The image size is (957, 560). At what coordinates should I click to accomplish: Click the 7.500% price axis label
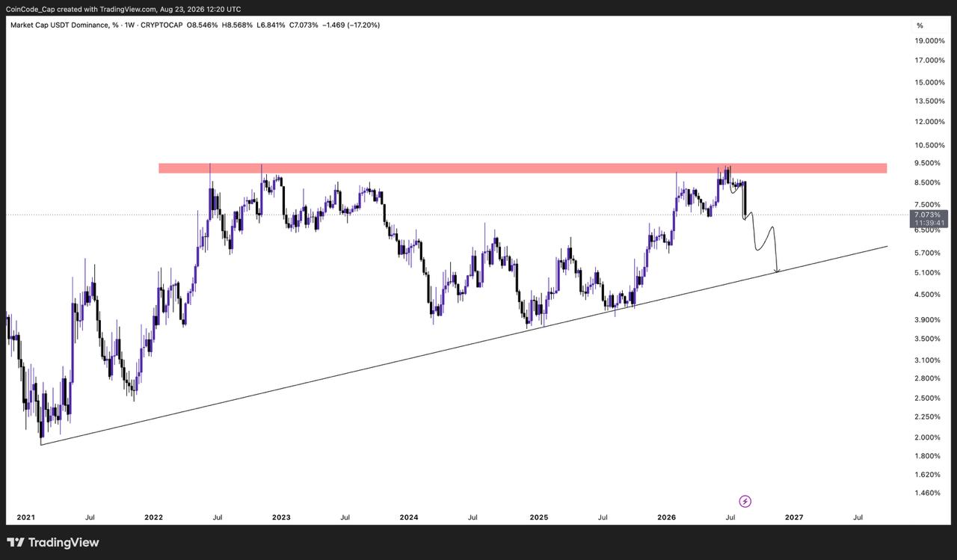[929, 204]
